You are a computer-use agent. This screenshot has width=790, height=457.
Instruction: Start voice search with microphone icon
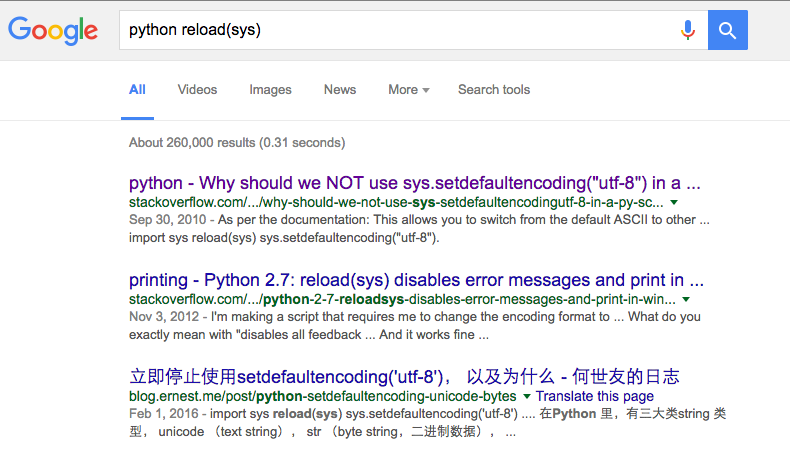(x=688, y=30)
